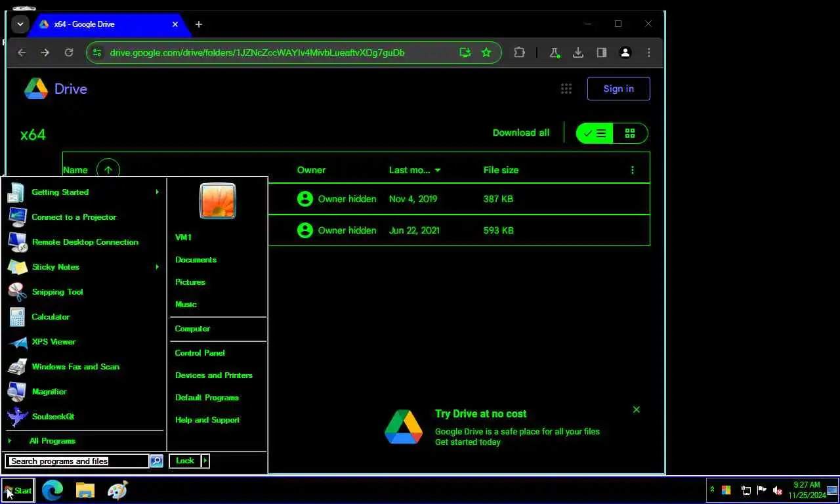The width and height of the screenshot is (840, 504).
Task: Click the Magnifier icon
Action: 18,392
